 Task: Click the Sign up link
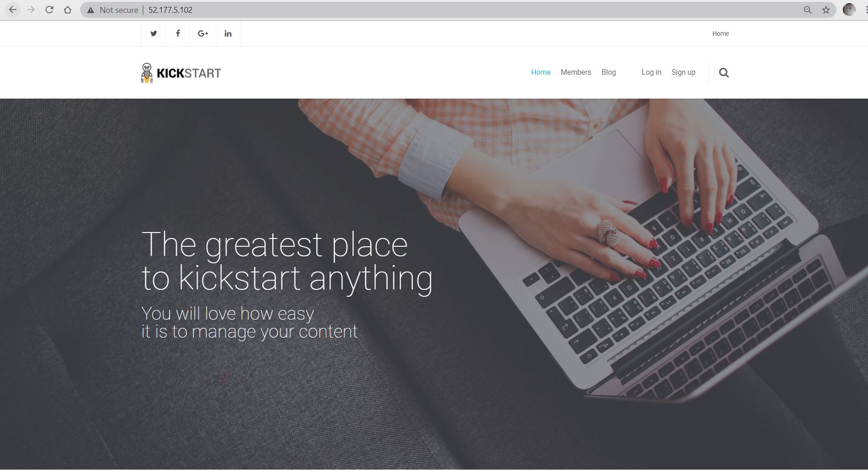coord(683,72)
